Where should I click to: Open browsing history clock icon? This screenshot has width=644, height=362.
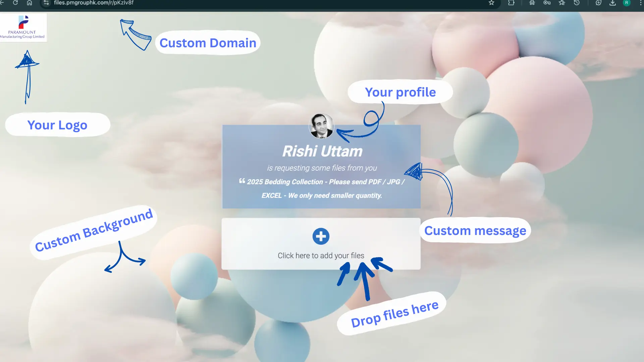577,3
